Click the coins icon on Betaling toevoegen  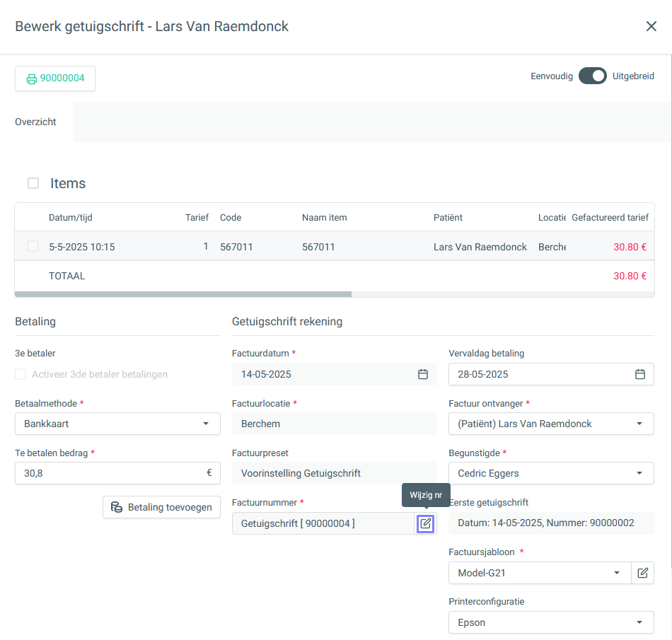(x=117, y=507)
